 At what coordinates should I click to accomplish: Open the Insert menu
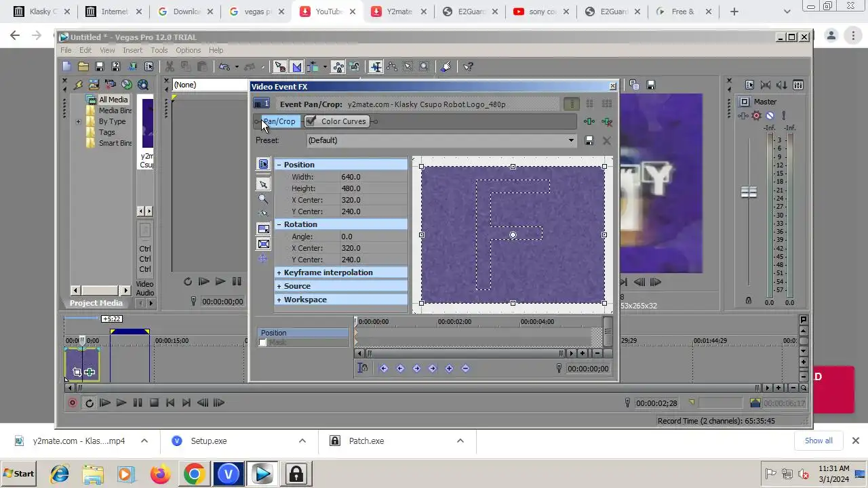point(133,50)
